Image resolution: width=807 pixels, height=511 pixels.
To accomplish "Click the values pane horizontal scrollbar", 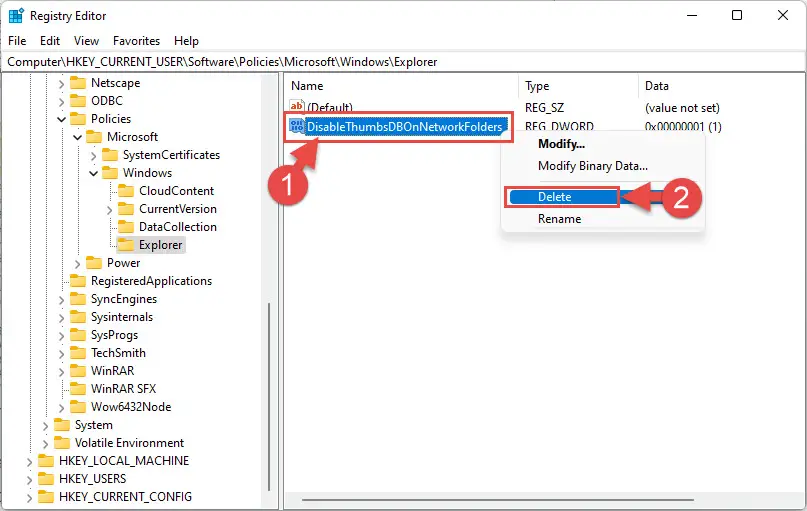I will [x=498, y=499].
